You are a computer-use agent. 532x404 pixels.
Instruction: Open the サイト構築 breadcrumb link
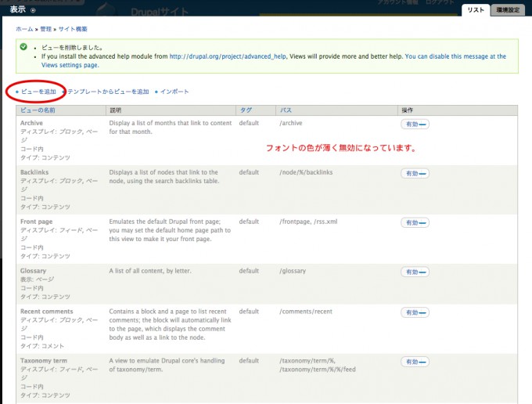72,28
